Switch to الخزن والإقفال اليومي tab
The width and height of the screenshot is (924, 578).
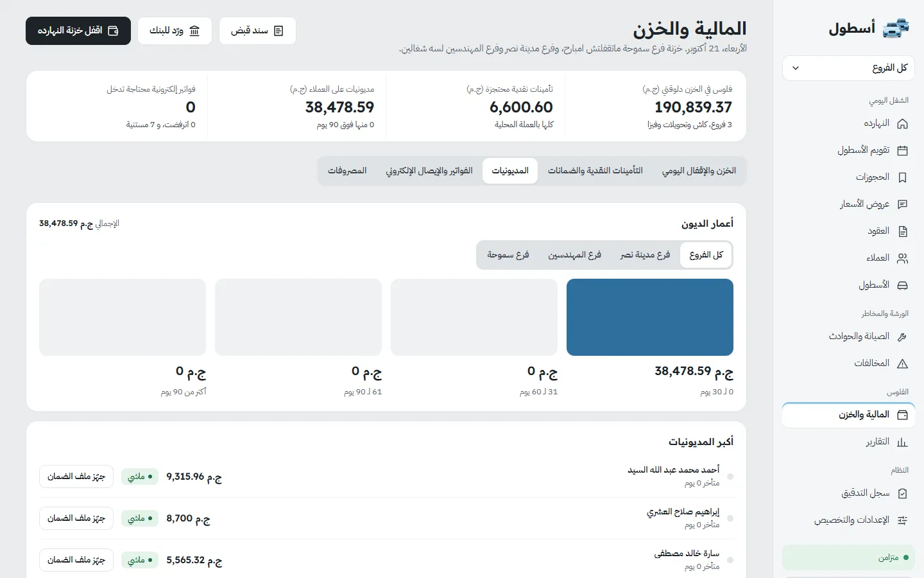699,171
